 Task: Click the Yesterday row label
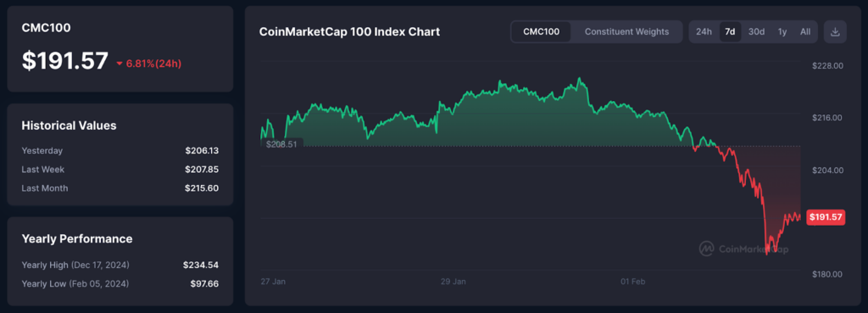click(42, 151)
